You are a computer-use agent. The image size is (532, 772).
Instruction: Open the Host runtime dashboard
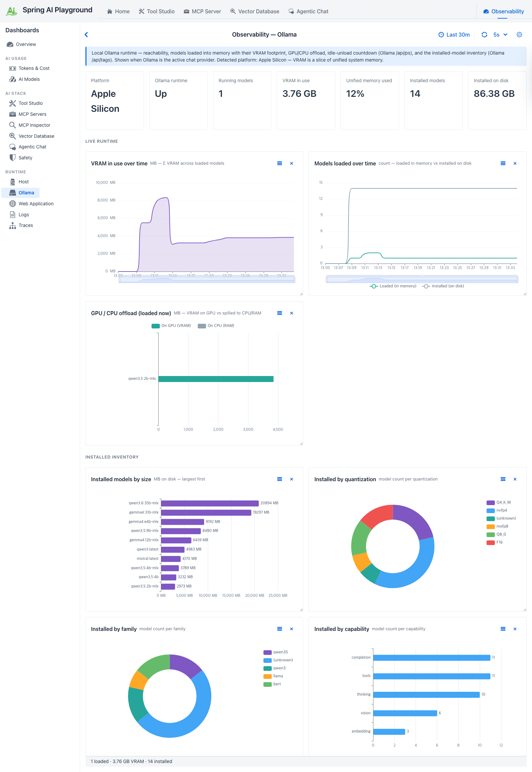[x=19, y=182]
